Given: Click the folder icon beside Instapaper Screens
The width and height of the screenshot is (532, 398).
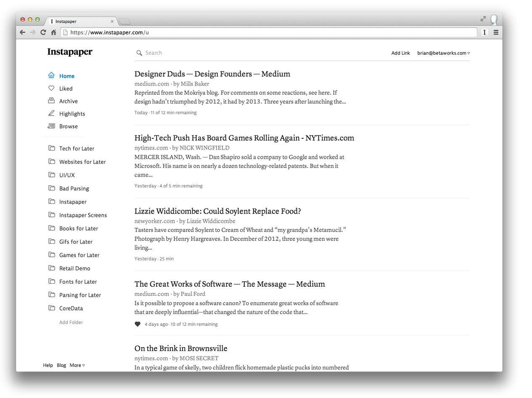Looking at the screenshot, I should [52, 215].
